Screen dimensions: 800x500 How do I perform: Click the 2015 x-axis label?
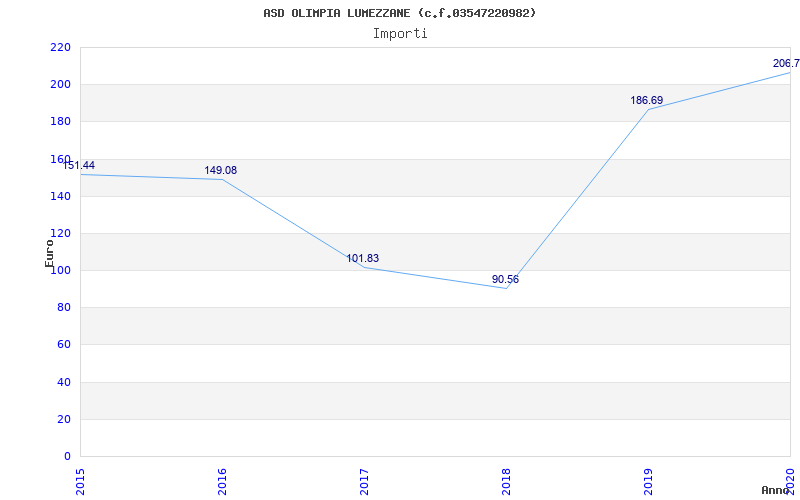pyautogui.click(x=80, y=482)
